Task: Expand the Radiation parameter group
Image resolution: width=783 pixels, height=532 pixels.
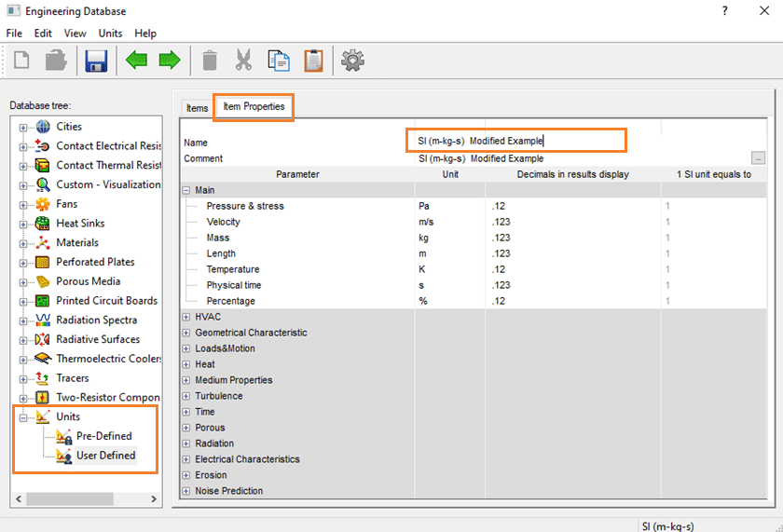Action: pos(186,443)
